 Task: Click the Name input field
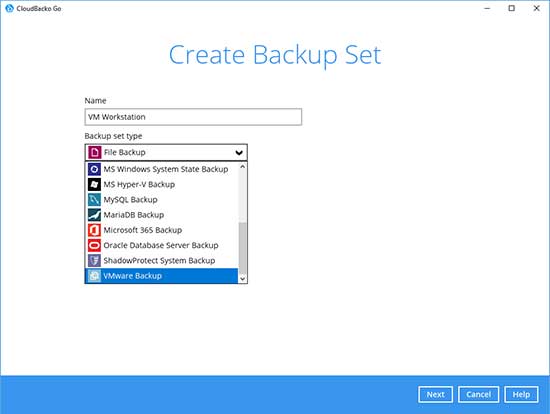click(x=193, y=117)
